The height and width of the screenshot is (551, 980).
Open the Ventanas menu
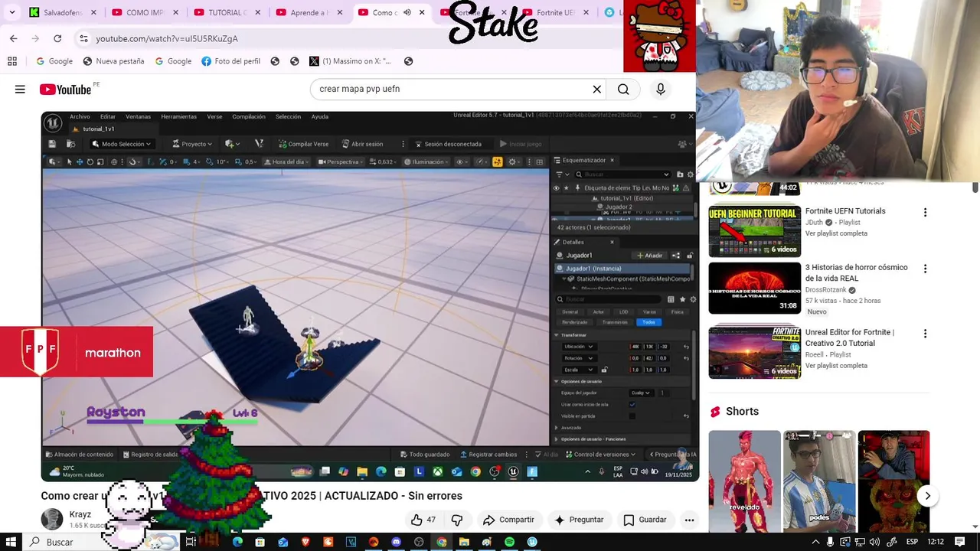pos(138,116)
